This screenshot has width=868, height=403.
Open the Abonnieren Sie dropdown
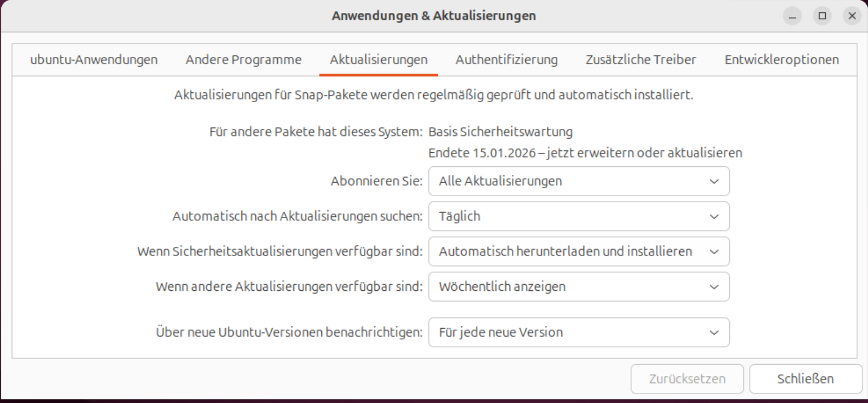point(579,181)
